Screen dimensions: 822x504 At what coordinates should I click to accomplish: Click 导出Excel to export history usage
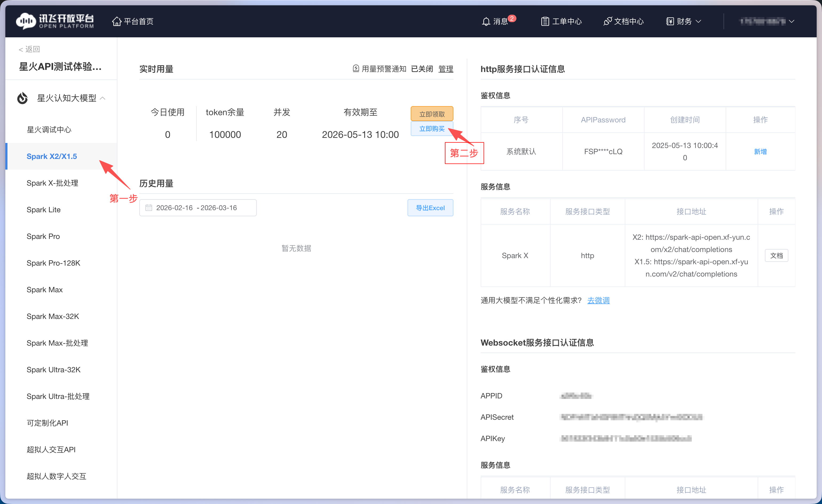pos(430,207)
